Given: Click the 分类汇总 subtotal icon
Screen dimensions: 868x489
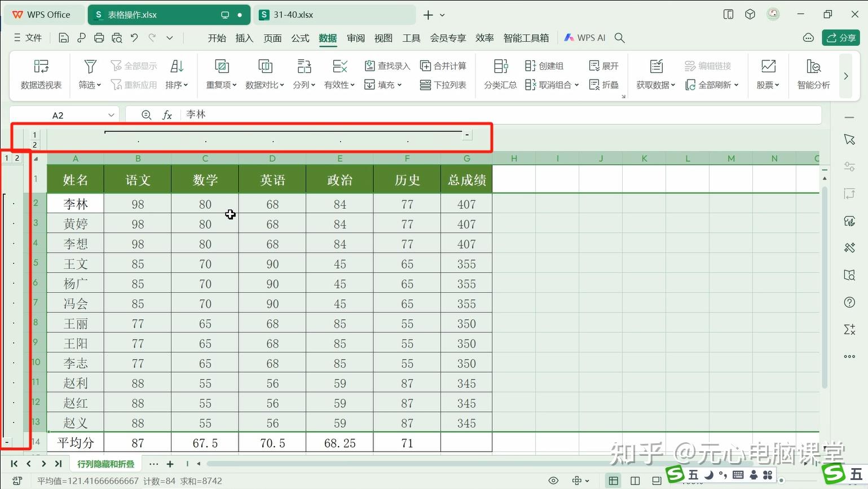Looking at the screenshot, I should pyautogui.click(x=500, y=74).
